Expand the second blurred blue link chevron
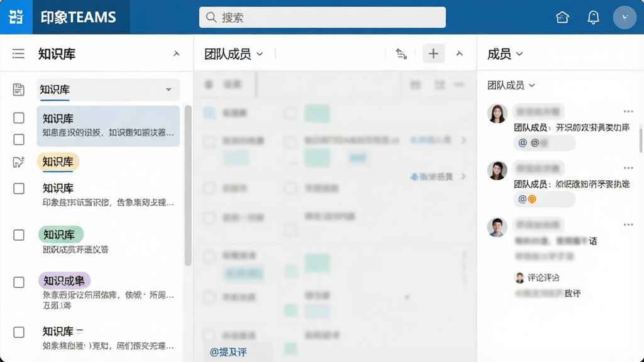 point(464,177)
